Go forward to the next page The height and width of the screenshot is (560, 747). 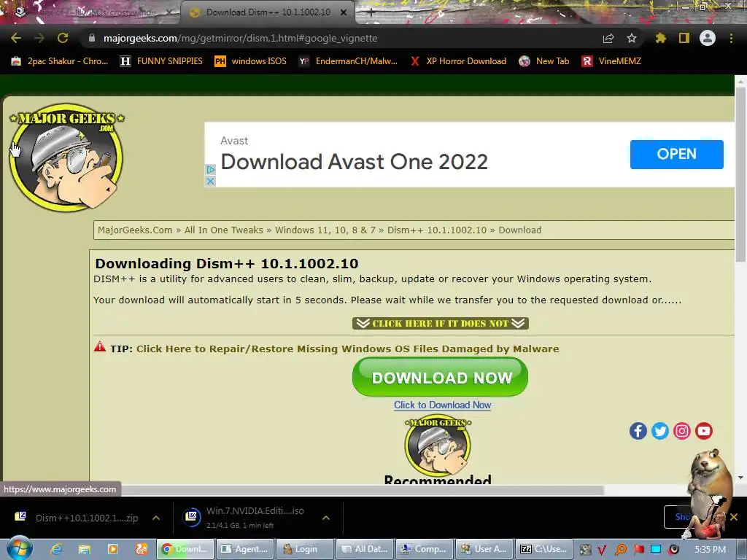pyautogui.click(x=39, y=38)
